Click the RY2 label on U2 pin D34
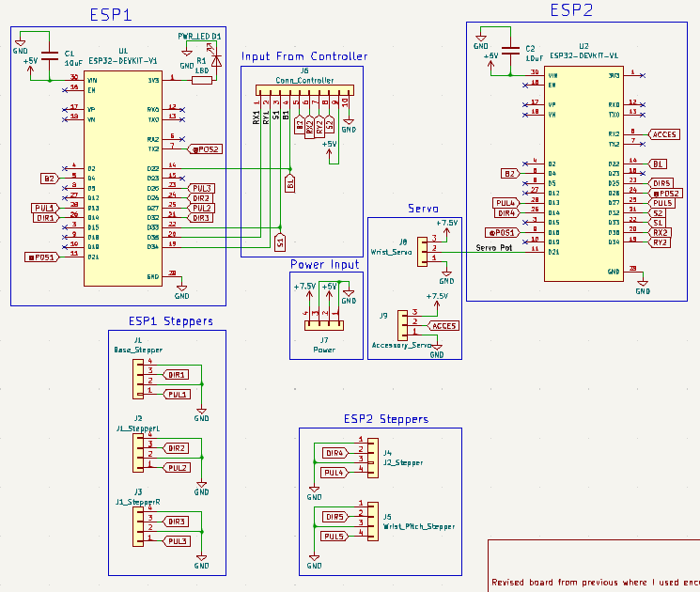The height and width of the screenshot is (592, 700). coord(660,242)
